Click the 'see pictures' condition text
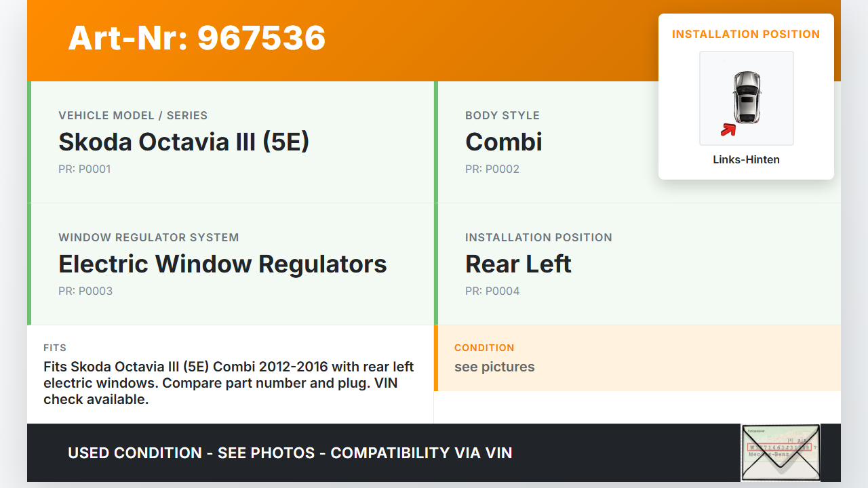Viewport: 868px width, 488px height. (494, 367)
